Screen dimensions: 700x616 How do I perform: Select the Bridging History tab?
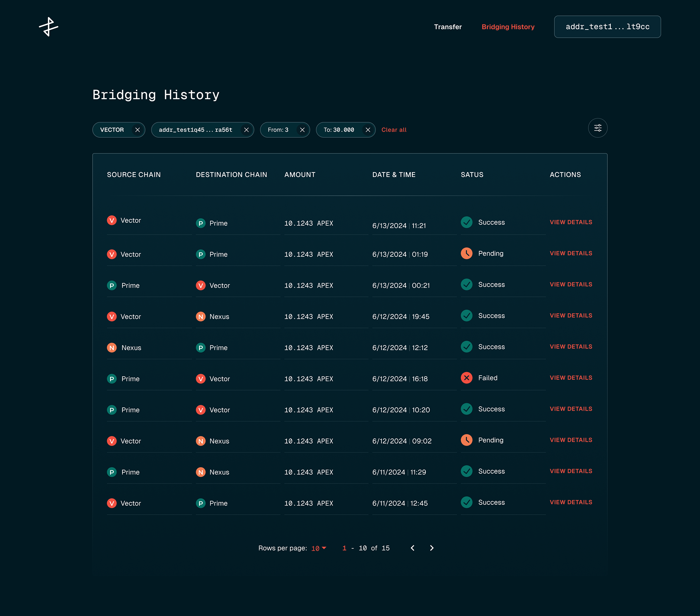pyautogui.click(x=507, y=27)
